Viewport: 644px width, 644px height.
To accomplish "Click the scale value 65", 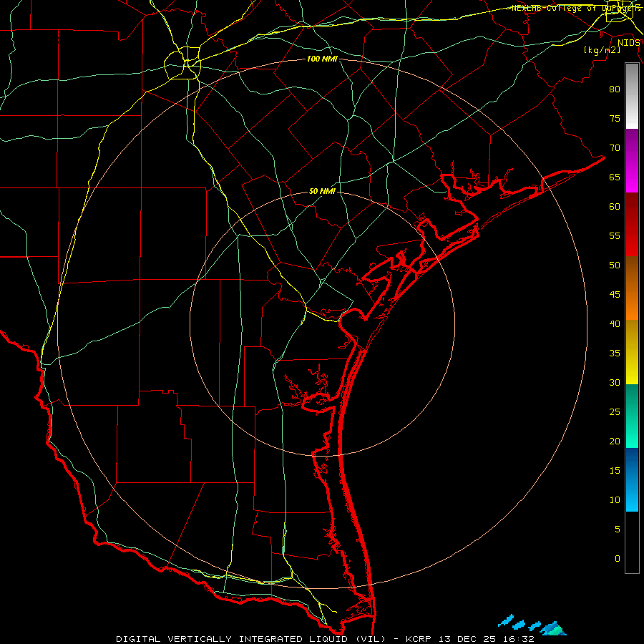I will 615,177.
